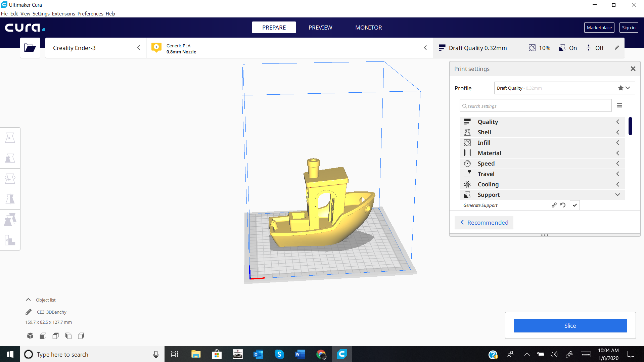Select the Rotate tool in left toolbar
The height and width of the screenshot is (362, 644).
tap(10, 179)
